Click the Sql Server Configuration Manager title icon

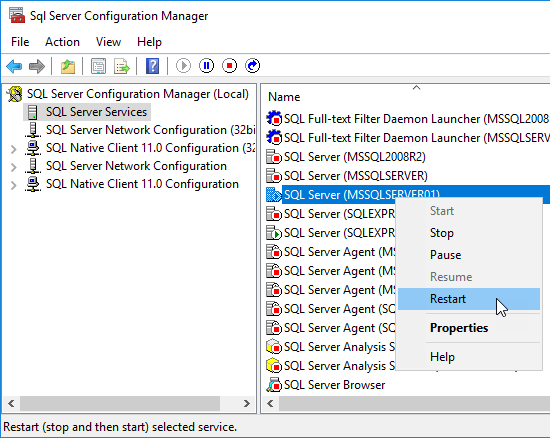tap(17, 15)
